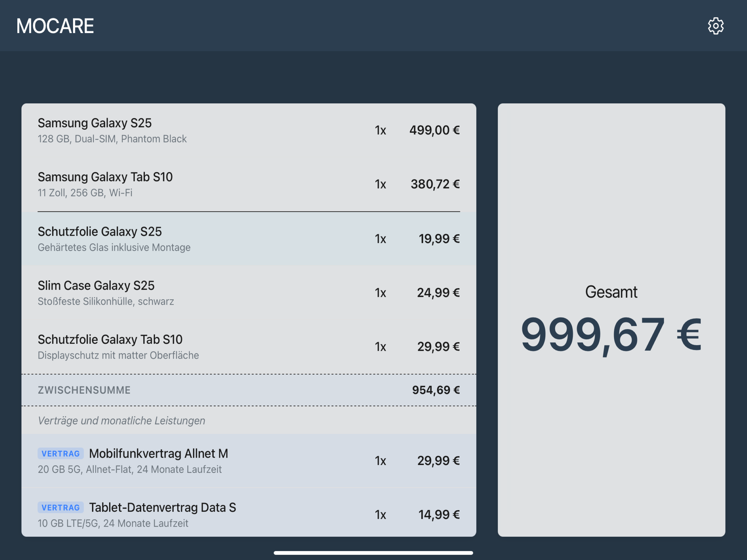Select the Mobilfunkvertrag Allnet M row
747x560 pixels.
pyautogui.click(x=249, y=461)
